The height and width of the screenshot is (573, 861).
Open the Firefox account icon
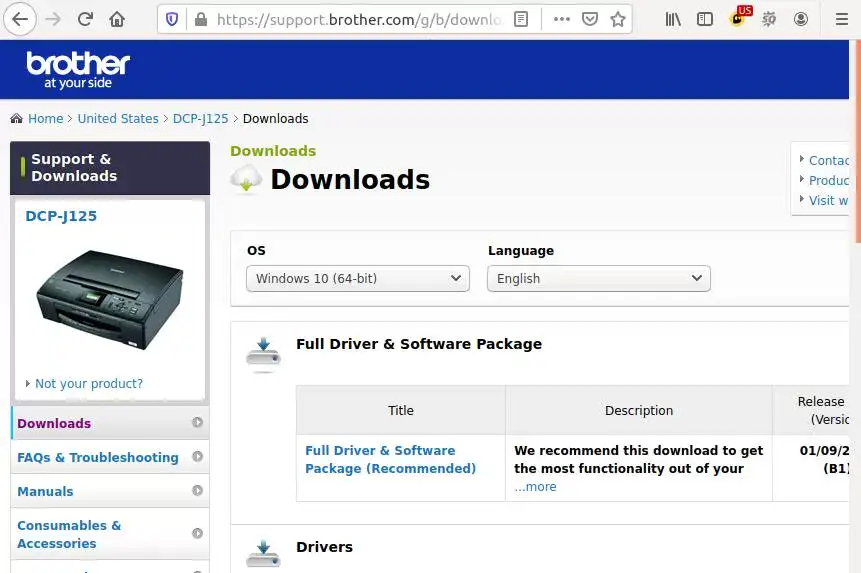pos(801,20)
